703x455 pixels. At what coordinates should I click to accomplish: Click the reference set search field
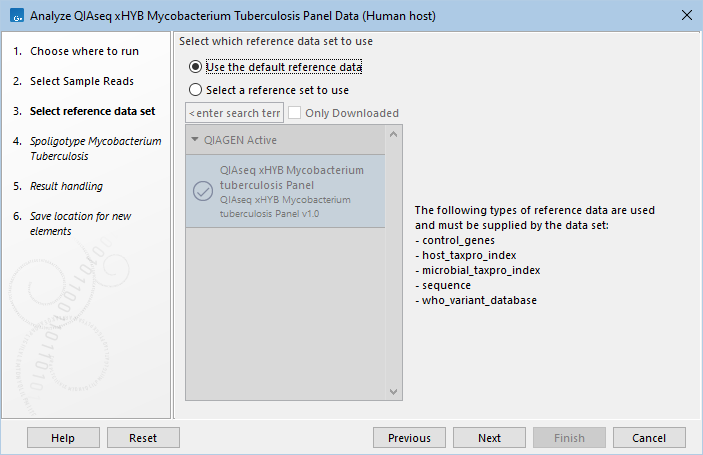[x=235, y=113]
